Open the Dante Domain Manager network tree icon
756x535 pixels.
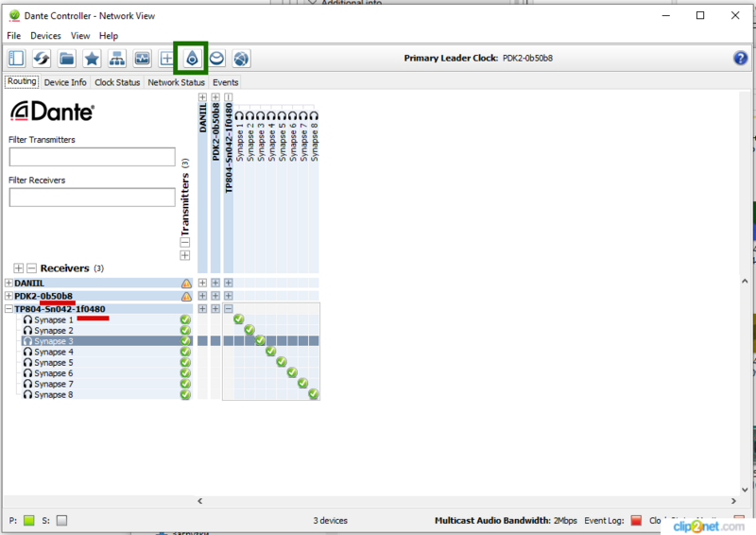click(x=117, y=59)
